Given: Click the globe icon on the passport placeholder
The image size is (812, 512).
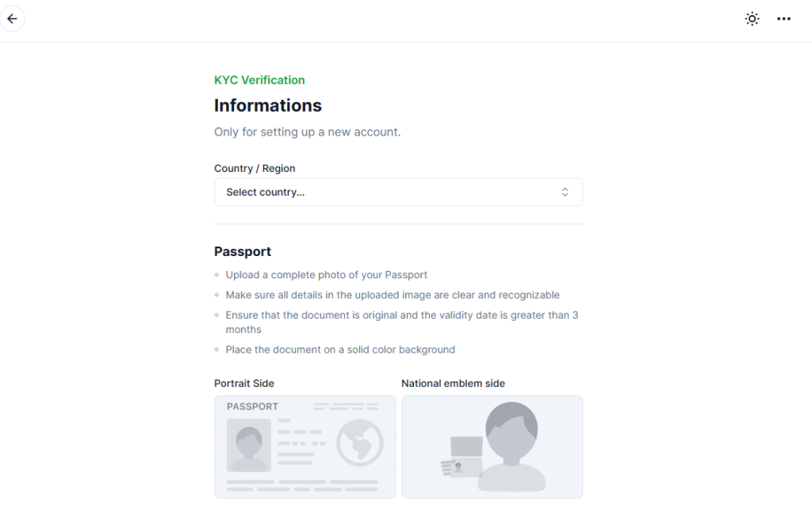Looking at the screenshot, I should 359,442.
